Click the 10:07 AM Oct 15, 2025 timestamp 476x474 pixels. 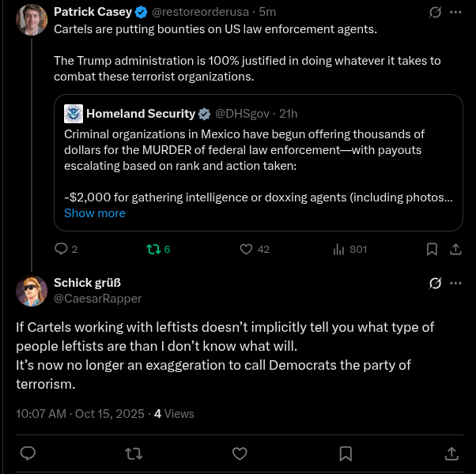[80, 413]
